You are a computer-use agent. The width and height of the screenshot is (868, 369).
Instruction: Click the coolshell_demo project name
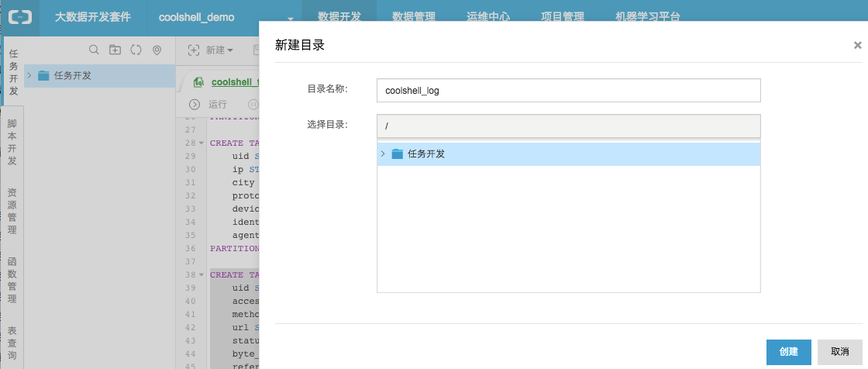pos(196,17)
